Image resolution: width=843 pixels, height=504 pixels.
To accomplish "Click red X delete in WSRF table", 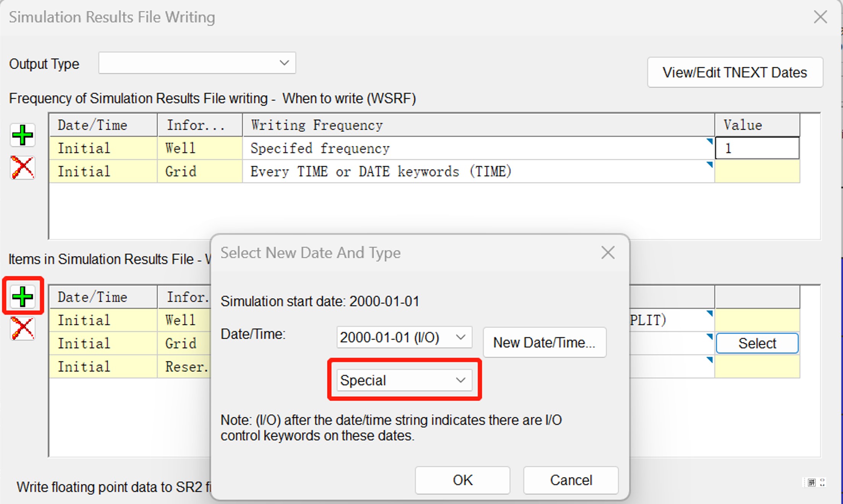I will pos(23,168).
